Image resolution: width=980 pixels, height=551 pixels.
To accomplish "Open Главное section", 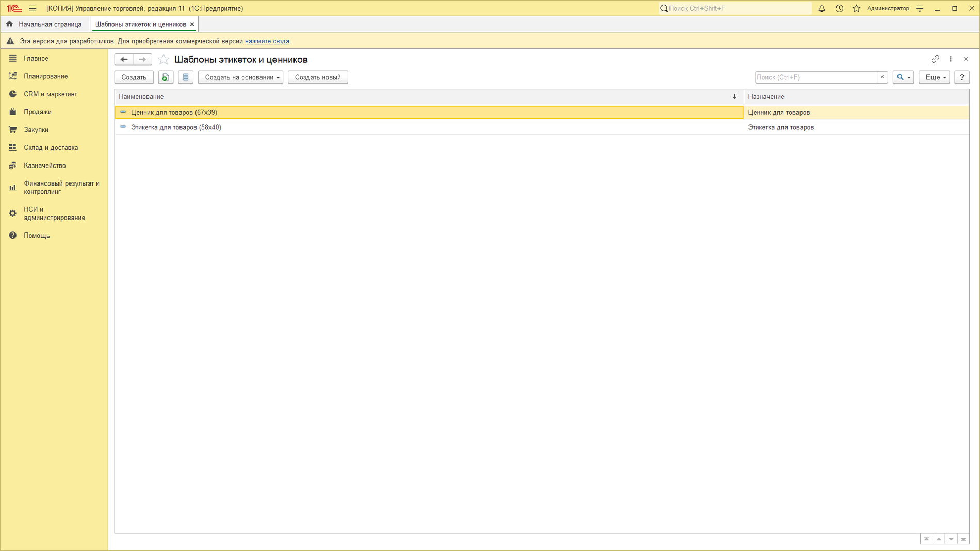I will click(x=54, y=58).
